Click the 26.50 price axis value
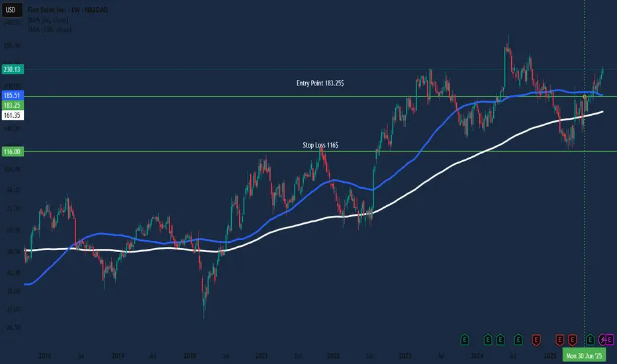The image size is (617, 364). tap(13, 327)
